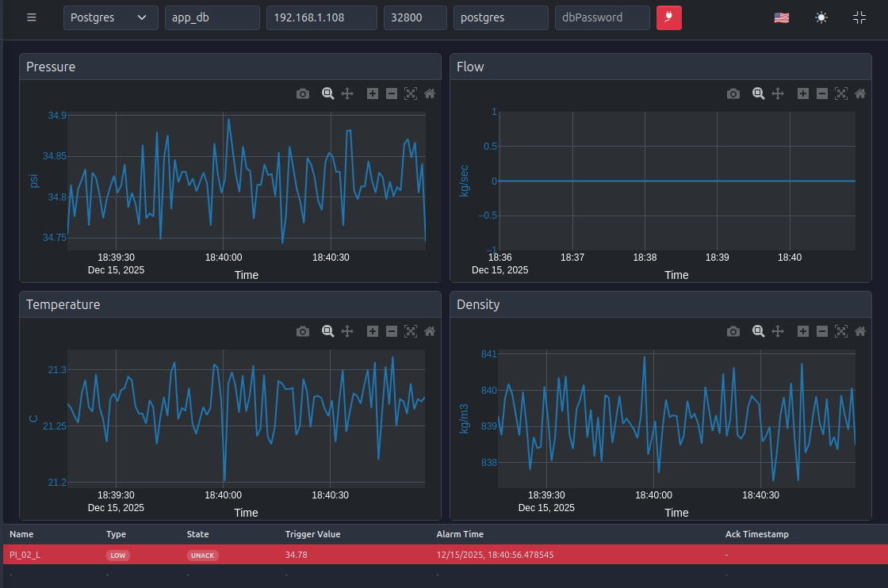This screenshot has width=888, height=588.
Task: Select zoom tool on Flow chart
Action: click(x=758, y=94)
